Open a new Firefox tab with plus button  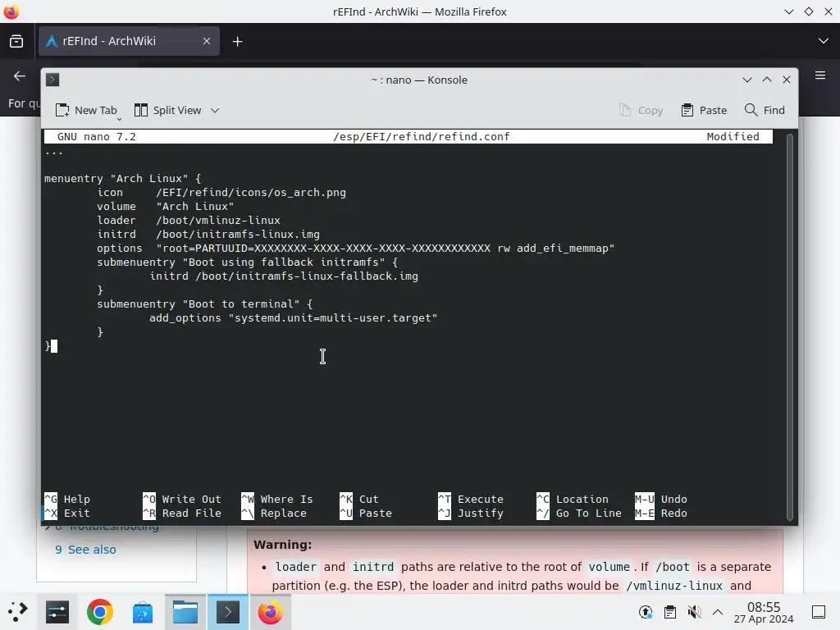(237, 41)
